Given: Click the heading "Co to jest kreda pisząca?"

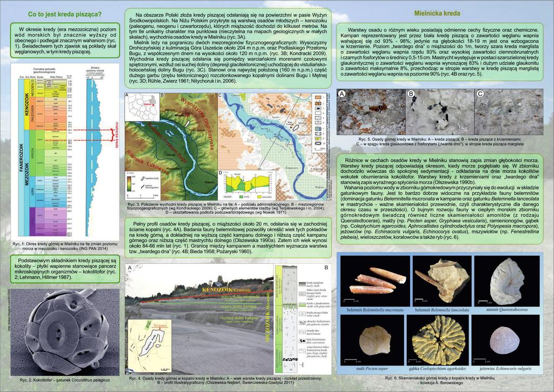Looking at the screenshot, I should 65,15.
